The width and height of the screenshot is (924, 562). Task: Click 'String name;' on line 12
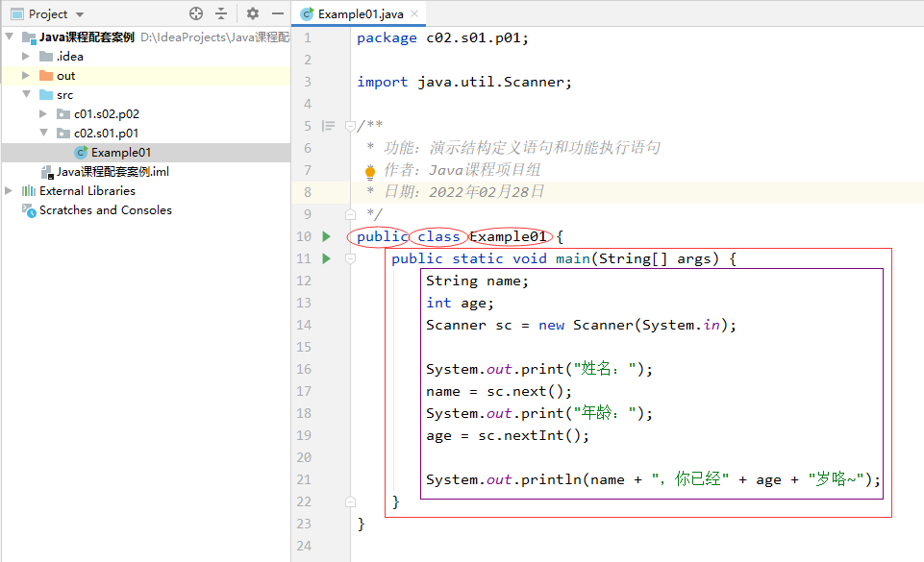coord(477,281)
